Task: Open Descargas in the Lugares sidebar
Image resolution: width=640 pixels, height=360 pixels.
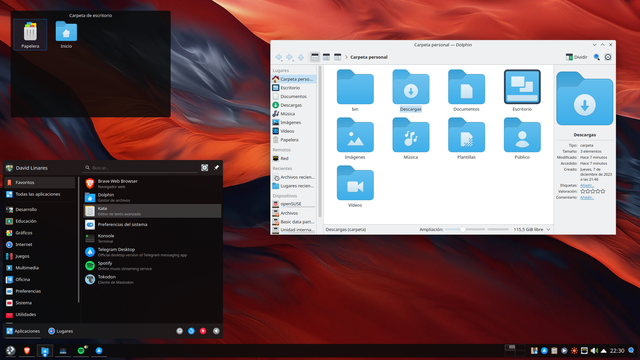Action: click(x=294, y=105)
